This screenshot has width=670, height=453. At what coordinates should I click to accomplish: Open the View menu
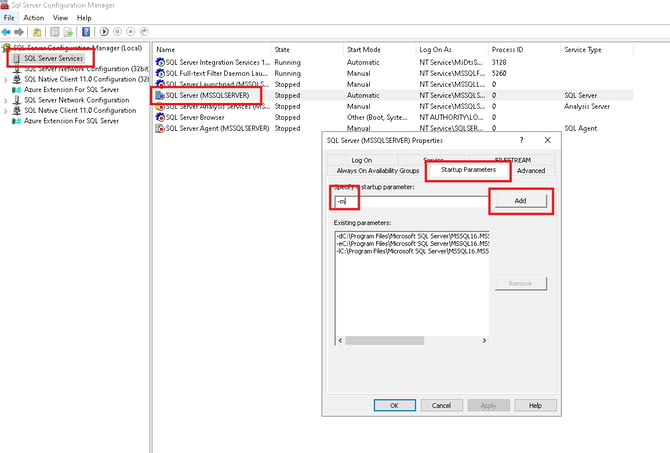click(x=60, y=18)
